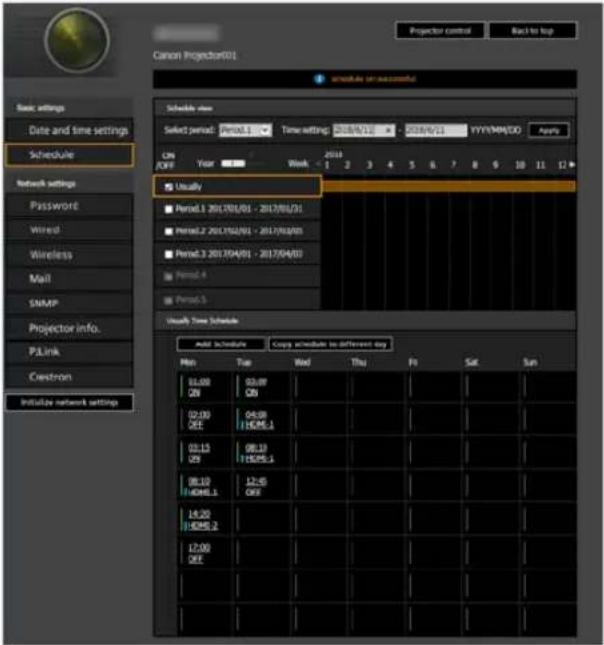This screenshot has width=604, height=645.
Task: Click the Projector control button
Action: tap(440, 31)
